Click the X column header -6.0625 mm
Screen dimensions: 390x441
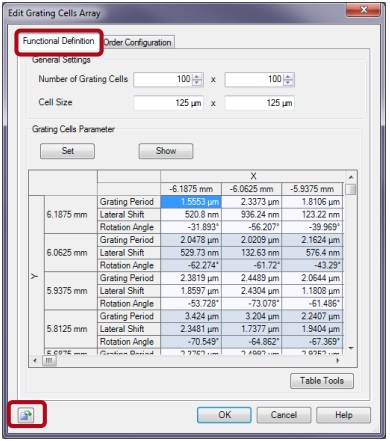pyautogui.click(x=252, y=189)
